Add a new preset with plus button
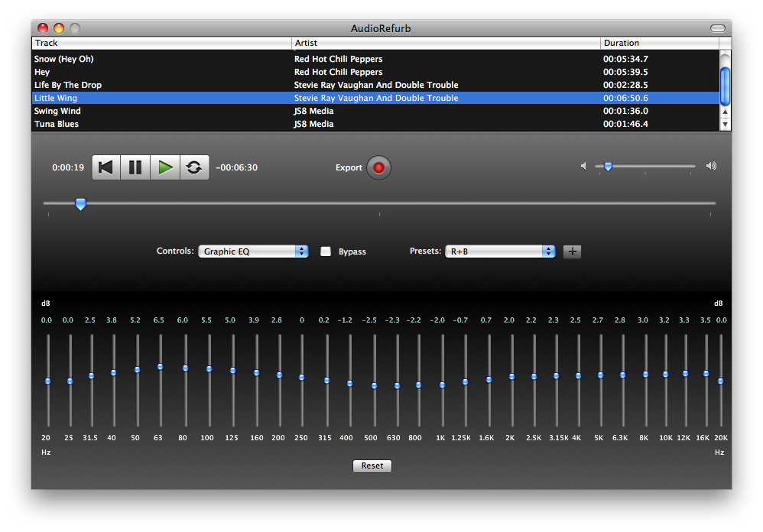 click(x=572, y=251)
